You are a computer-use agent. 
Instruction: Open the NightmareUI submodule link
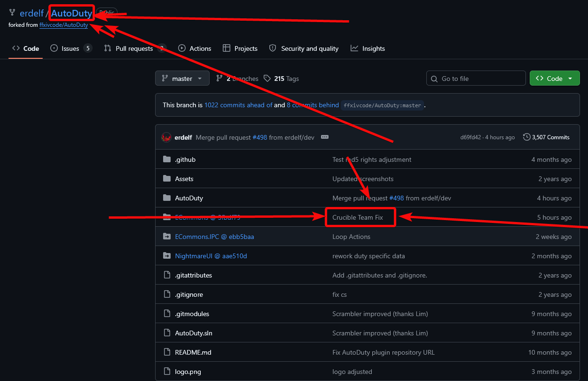(x=211, y=256)
